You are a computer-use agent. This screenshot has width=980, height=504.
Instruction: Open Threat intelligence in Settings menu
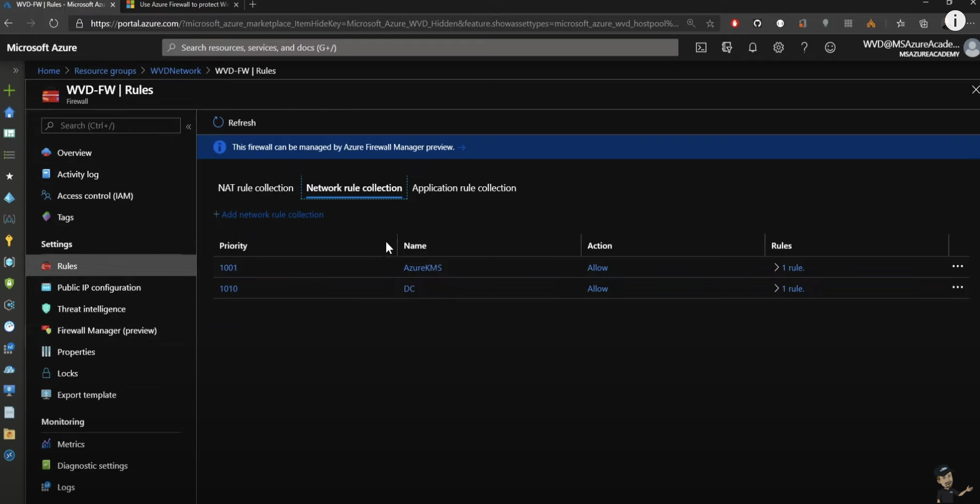click(91, 309)
